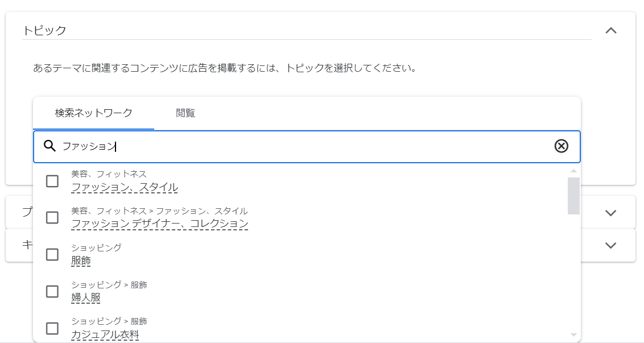Click the ファッション、スタイル topic label
Screen dimensions: 644x343
click(x=125, y=187)
